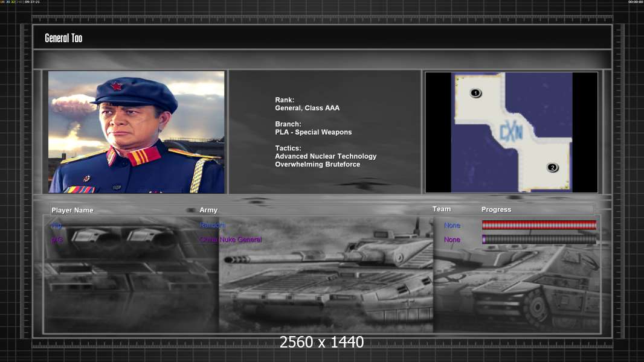The image size is (644, 362).
Task: Click the map preview thumbnail
Action: (x=511, y=132)
